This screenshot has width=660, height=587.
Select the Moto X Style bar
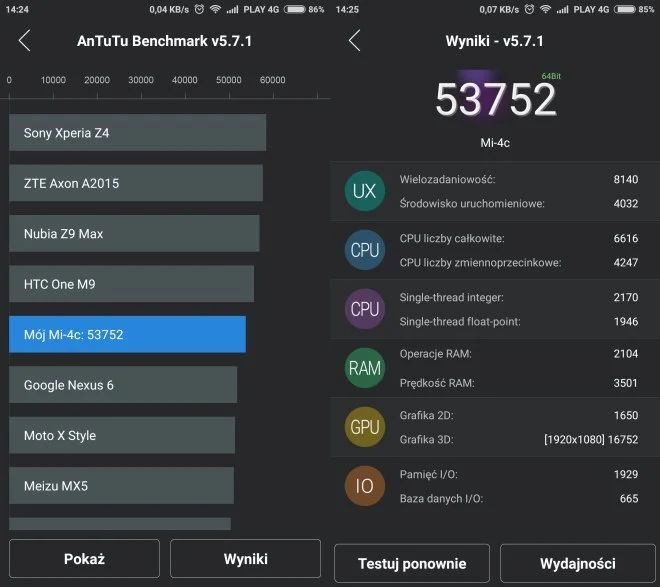pos(122,436)
